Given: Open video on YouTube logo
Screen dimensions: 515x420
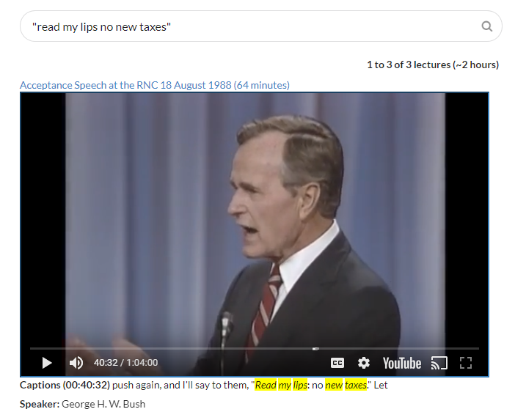Looking at the screenshot, I should tap(402, 364).
